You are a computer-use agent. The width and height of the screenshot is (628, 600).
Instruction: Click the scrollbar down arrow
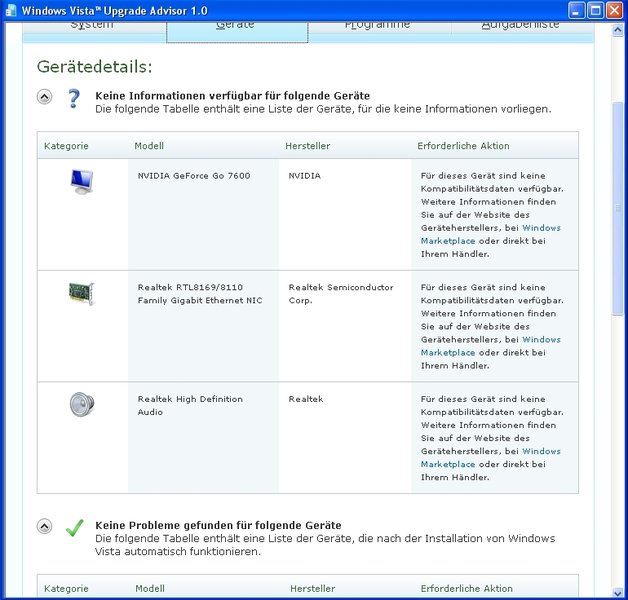pyautogui.click(x=618, y=592)
